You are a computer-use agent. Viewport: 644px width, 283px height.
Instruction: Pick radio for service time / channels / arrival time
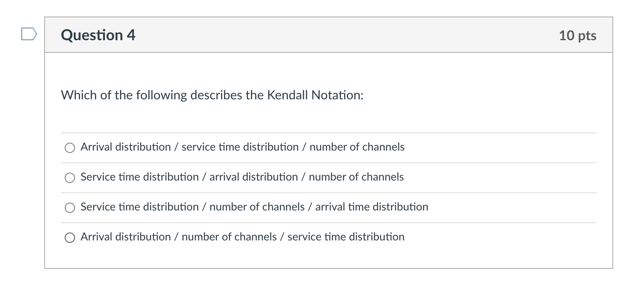[70, 208]
